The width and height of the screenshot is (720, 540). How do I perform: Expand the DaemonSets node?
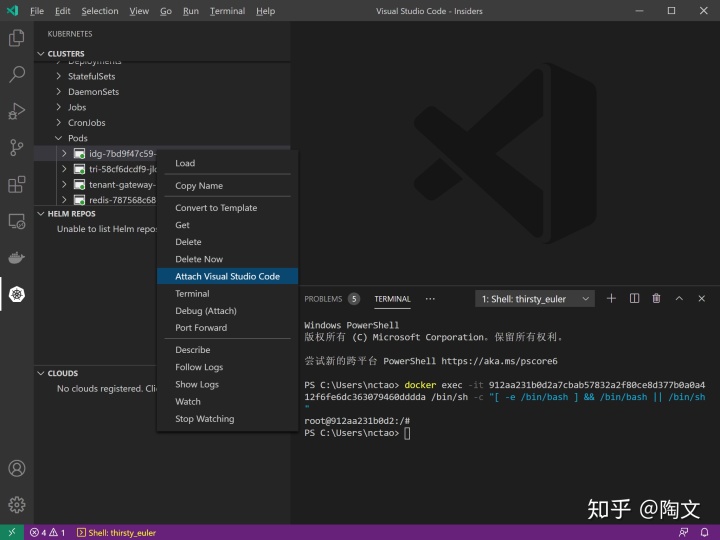point(58,91)
